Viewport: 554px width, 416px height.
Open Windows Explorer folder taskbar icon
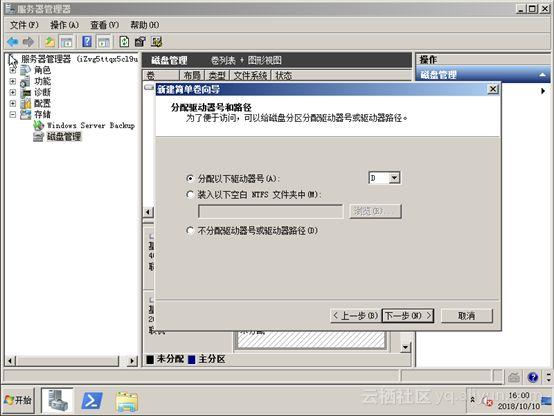(126, 401)
